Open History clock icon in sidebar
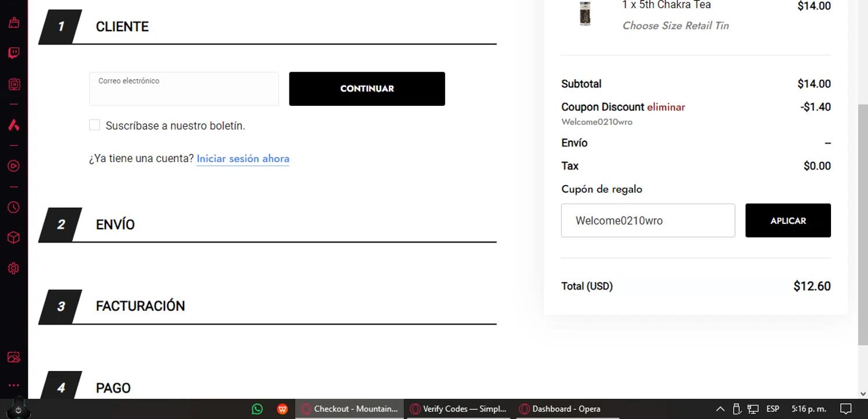The height and width of the screenshot is (419, 868). click(14, 207)
